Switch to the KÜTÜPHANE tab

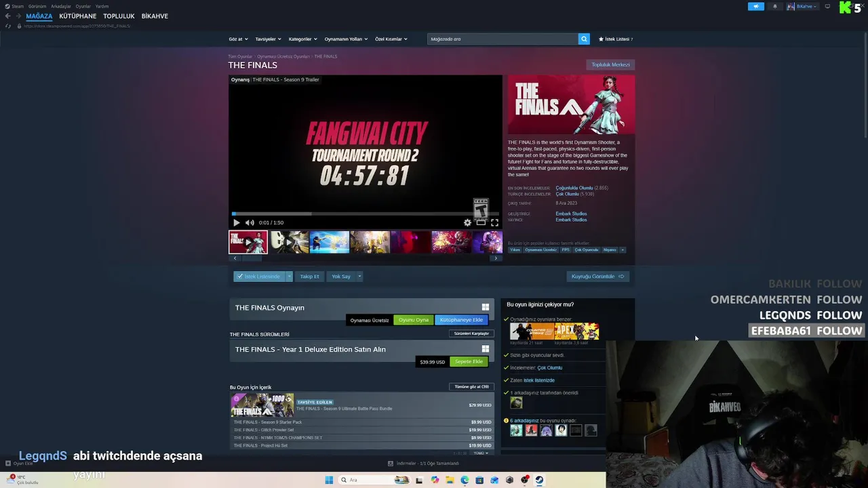coord(77,16)
